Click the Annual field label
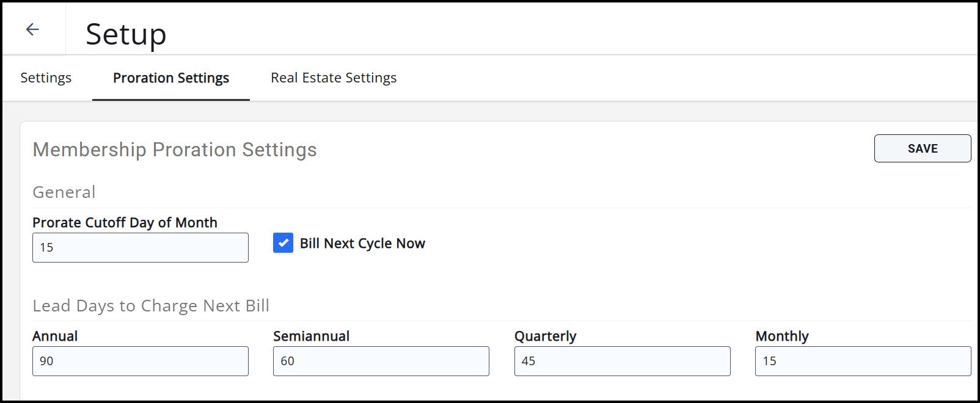Screen dimensions: 980x403 (x=55, y=336)
